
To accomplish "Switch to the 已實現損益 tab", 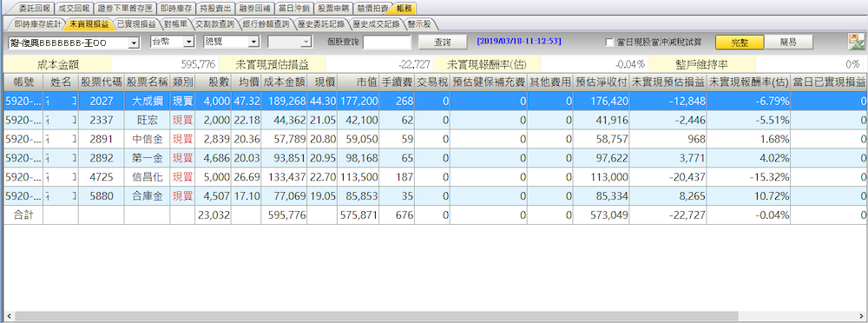I will click(136, 24).
